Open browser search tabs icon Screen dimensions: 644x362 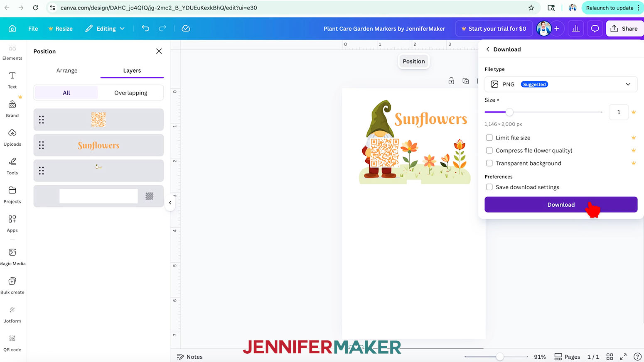click(551, 7)
